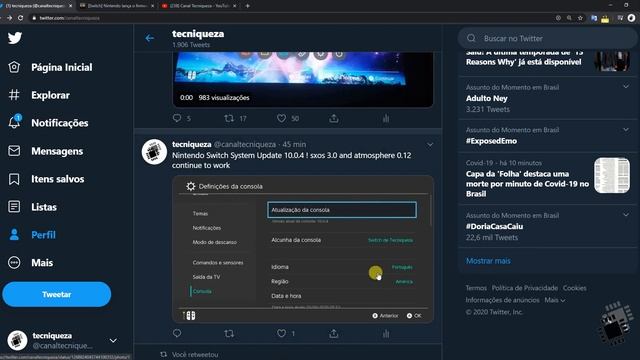Open Itens salvos bookmarks
This screenshot has width=640, height=360.
[x=46, y=179]
